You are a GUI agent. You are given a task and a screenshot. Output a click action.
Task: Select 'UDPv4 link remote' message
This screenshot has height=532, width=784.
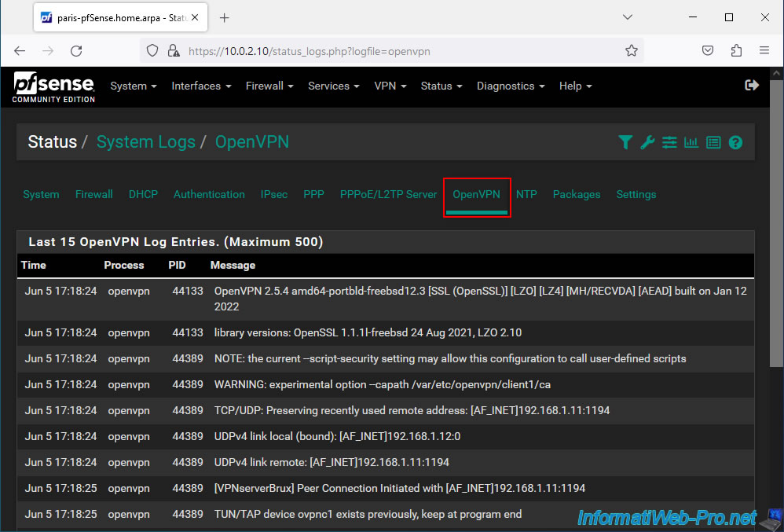click(332, 463)
